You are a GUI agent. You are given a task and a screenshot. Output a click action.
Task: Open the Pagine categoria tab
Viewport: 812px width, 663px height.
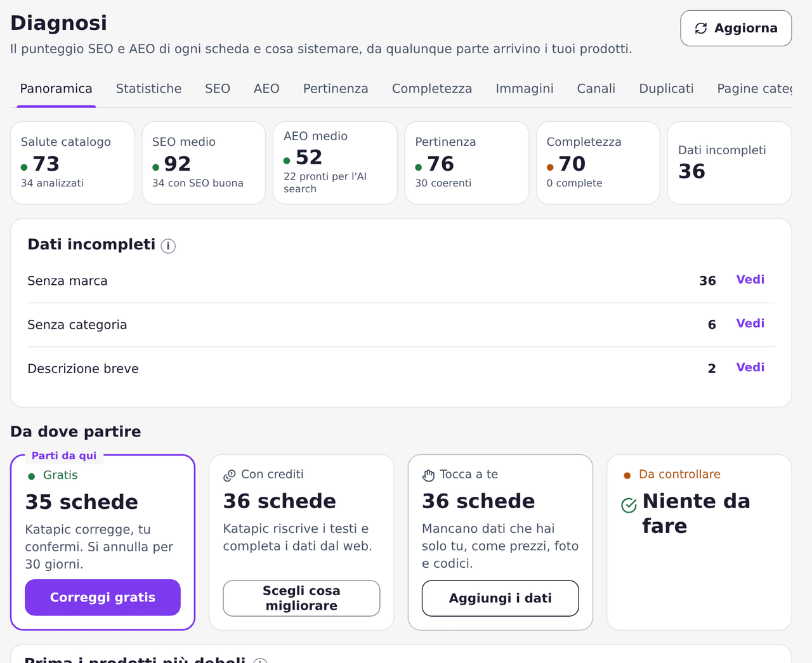754,89
